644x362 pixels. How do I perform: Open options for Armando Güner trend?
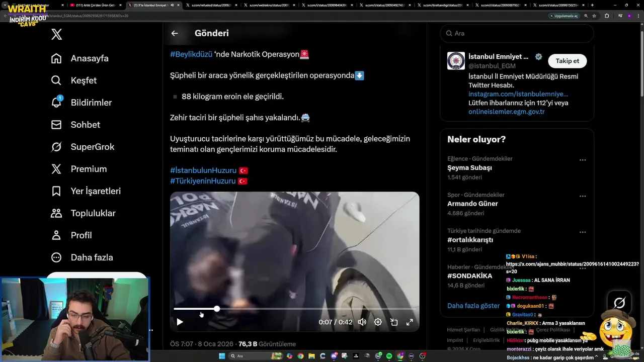[583, 196]
